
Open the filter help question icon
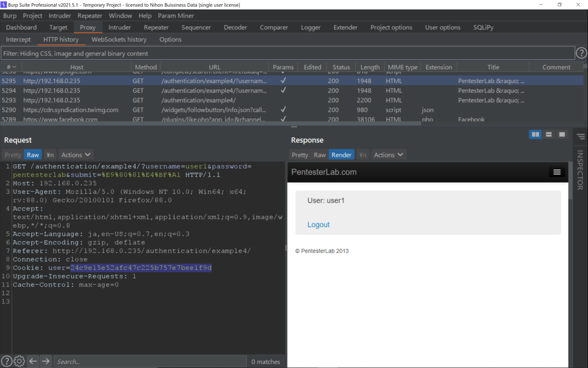pyautogui.click(x=581, y=53)
